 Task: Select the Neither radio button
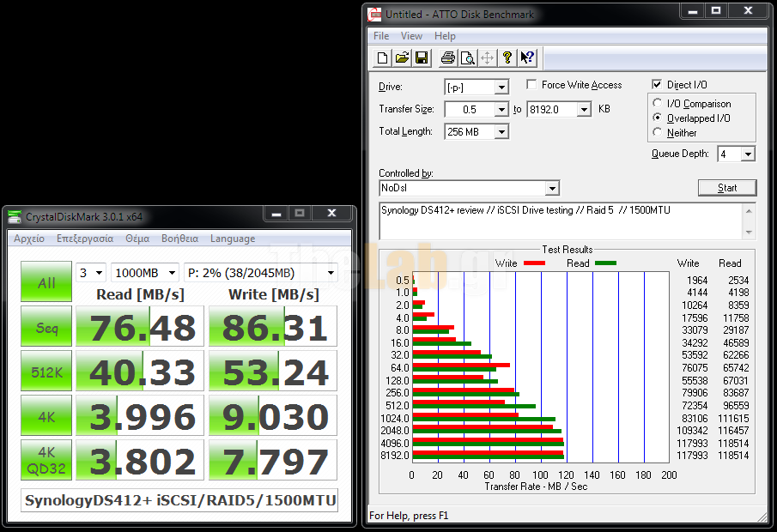[658, 132]
